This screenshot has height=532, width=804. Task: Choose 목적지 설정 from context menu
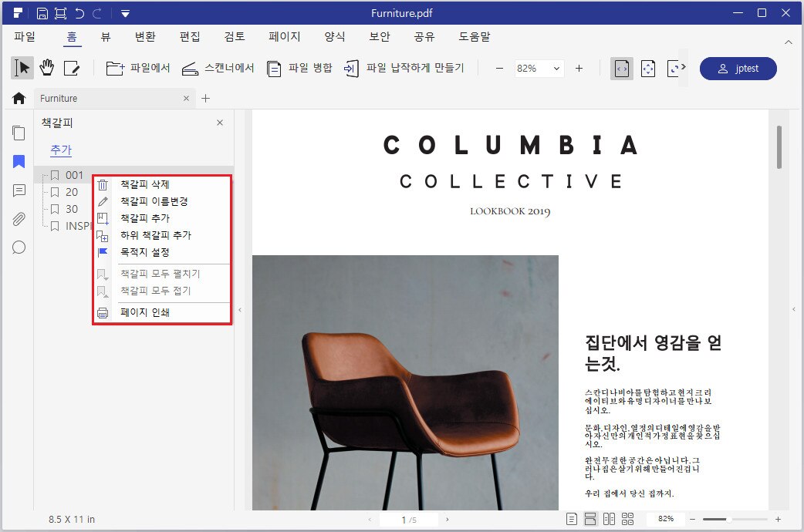162,252
